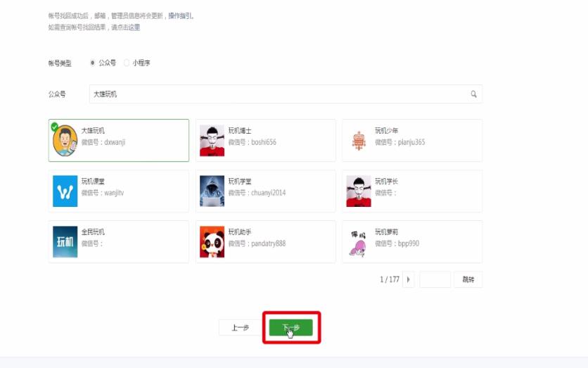Click the search magnifier icon
The image size is (588, 368).
coord(473,94)
